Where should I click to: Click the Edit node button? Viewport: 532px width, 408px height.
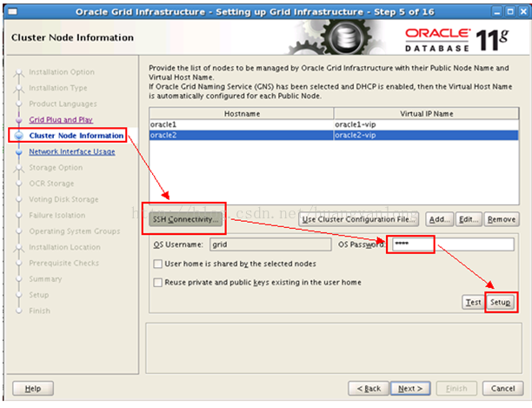pos(469,219)
